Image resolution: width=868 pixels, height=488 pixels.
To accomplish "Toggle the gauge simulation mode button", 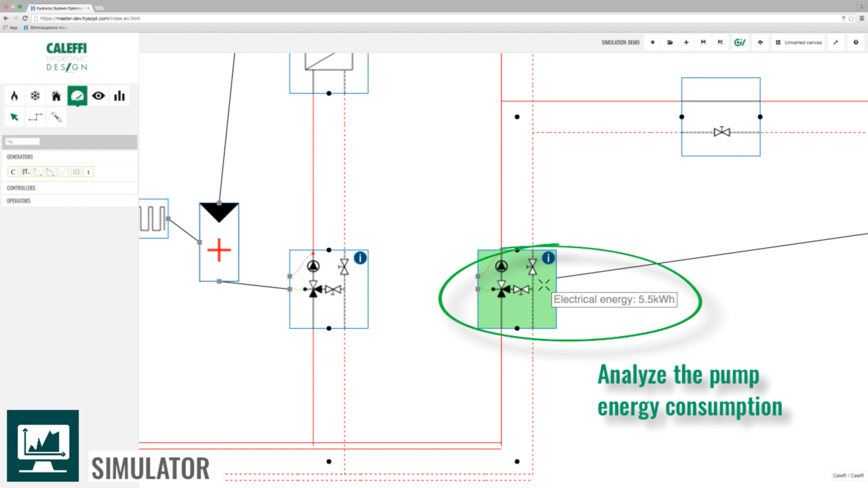I will coord(77,96).
